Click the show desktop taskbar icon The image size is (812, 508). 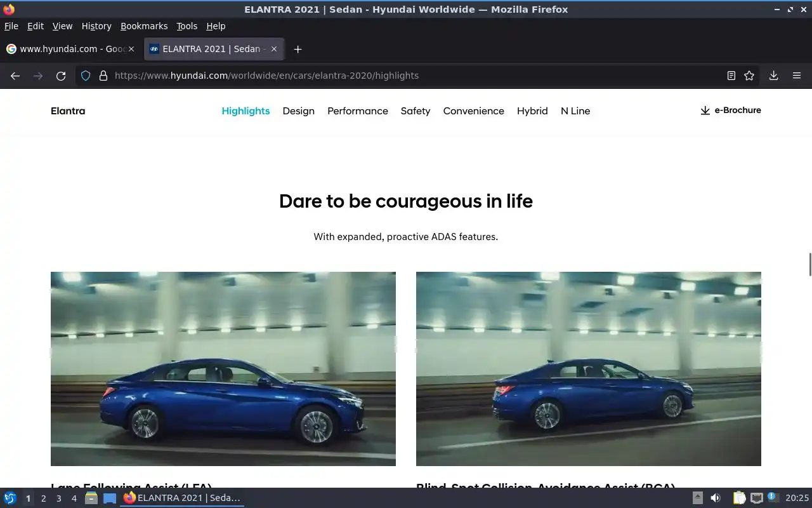(x=110, y=498)
